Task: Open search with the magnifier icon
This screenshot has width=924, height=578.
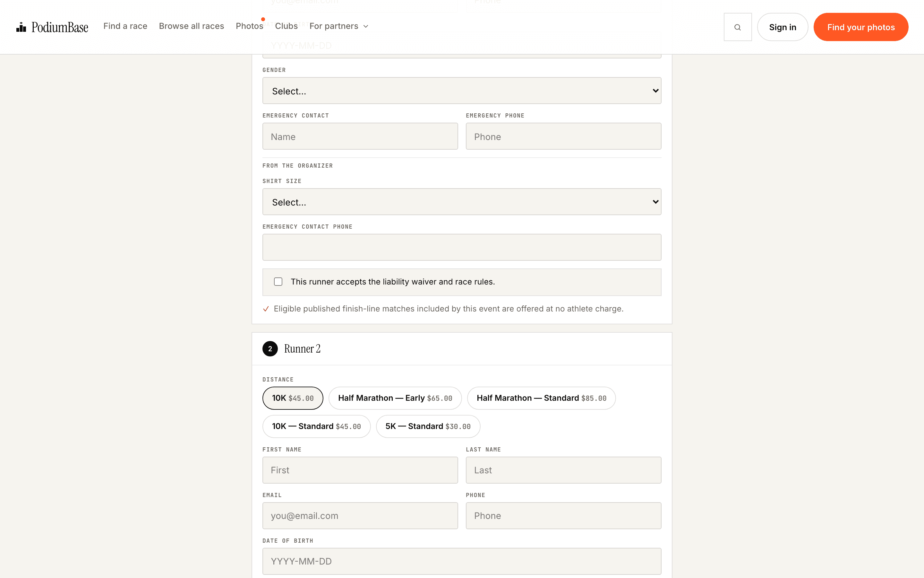Action: 738,27
